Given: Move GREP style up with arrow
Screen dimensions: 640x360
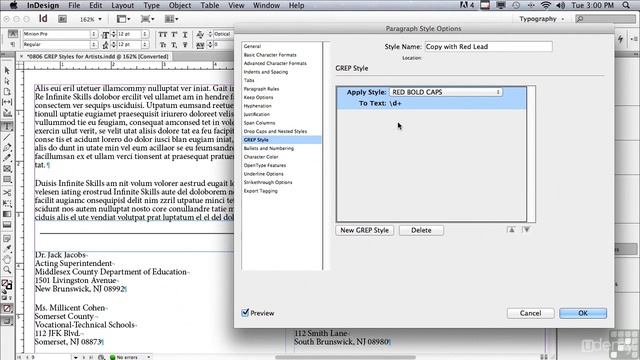Looking at the screenshot, I should (511, 230).
